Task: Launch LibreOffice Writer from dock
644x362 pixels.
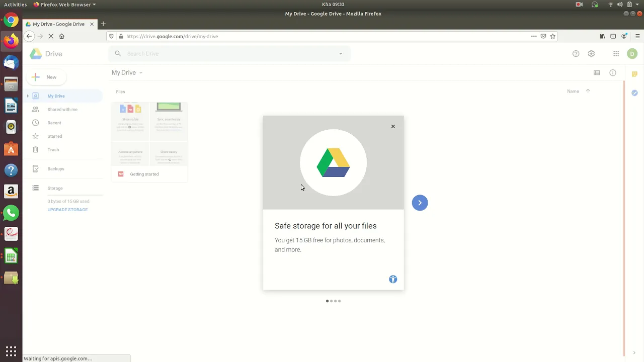Action: click(11, 106)
